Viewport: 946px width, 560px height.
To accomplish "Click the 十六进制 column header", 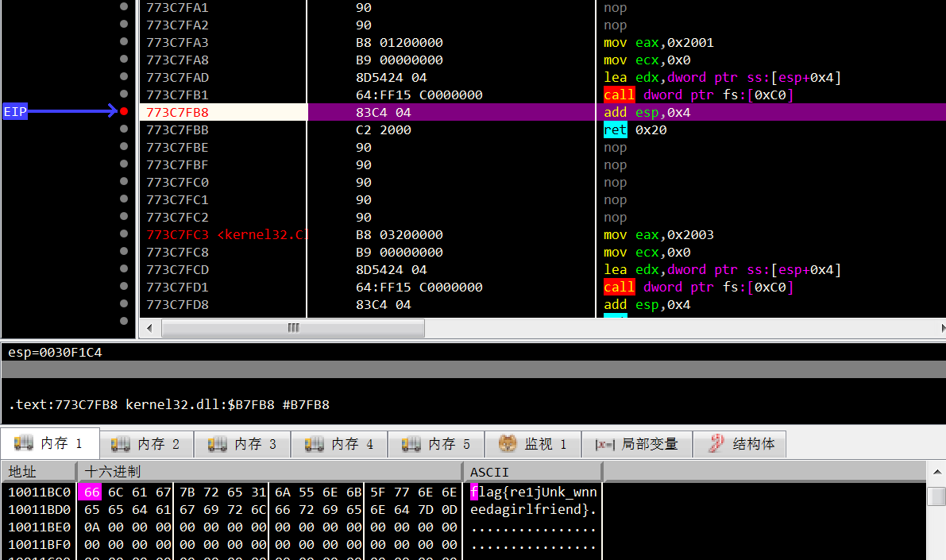I will (270, 471).
